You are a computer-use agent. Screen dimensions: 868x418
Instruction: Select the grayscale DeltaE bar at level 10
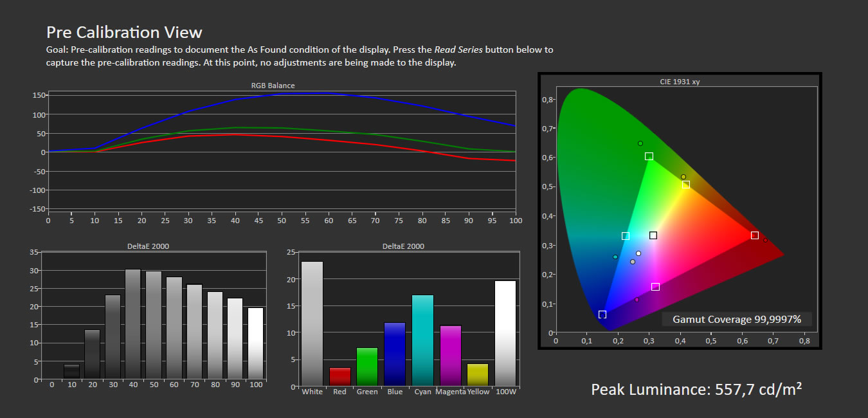72,372
